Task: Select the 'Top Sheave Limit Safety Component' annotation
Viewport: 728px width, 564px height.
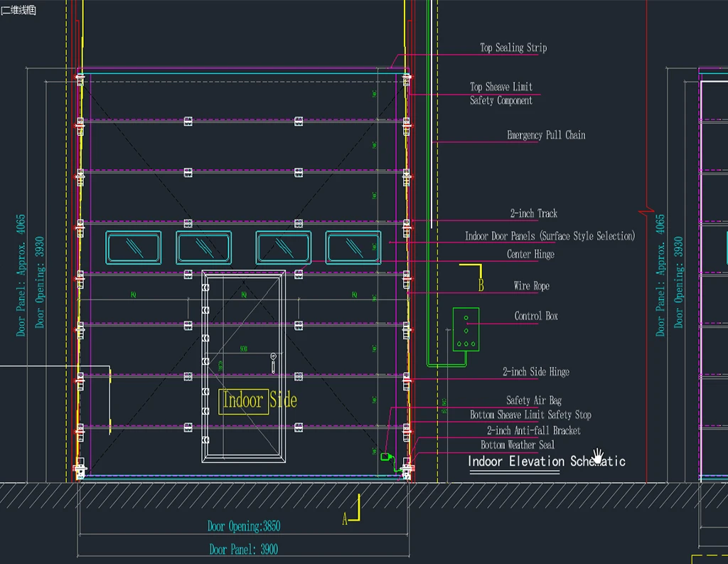Action: click(x=501, y=93)
